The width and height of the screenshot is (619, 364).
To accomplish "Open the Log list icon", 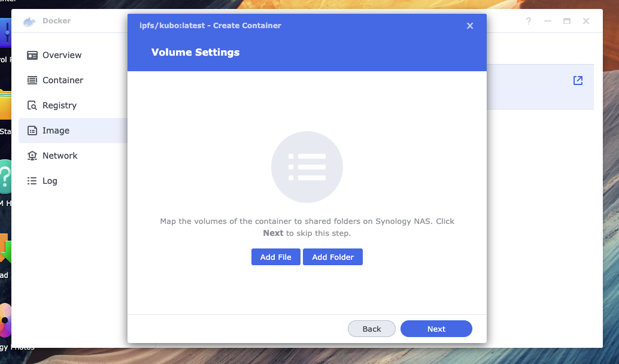I will (32, 181).
